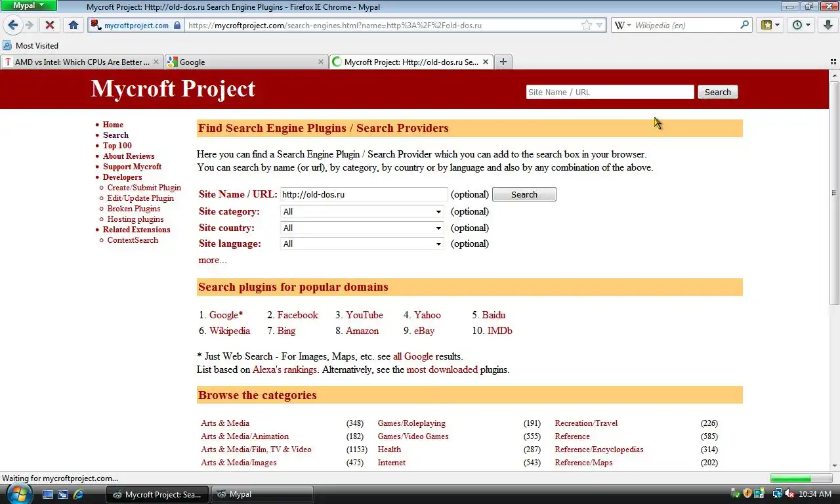Select the Mypal taskbar button
This screenshot has width=840, height=504.
[x=261, y=494]
